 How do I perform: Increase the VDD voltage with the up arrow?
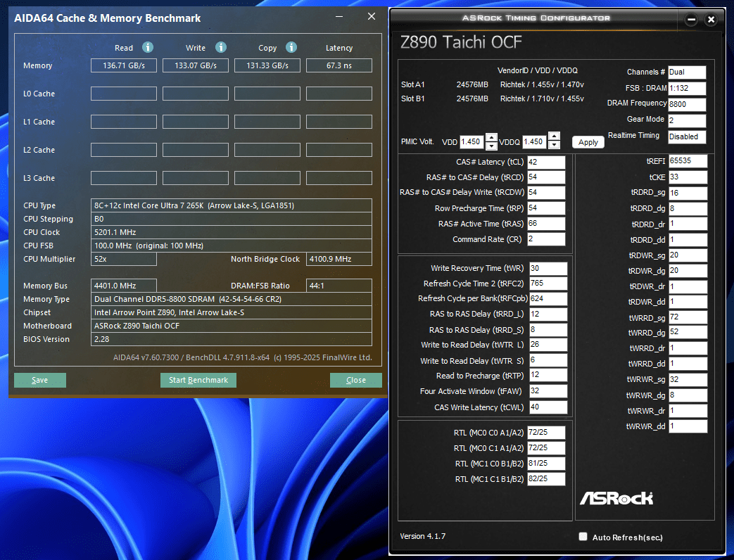pyautogui.click(x=491, y=138)
